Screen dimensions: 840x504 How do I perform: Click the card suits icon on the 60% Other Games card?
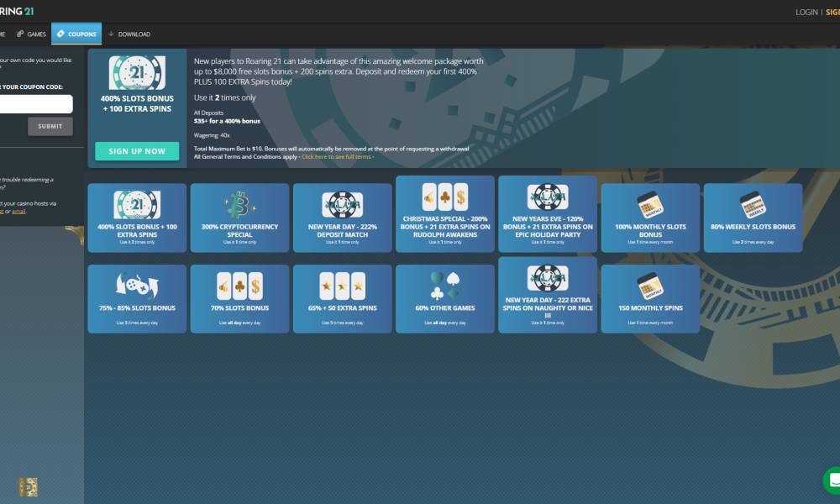[445, 286]
